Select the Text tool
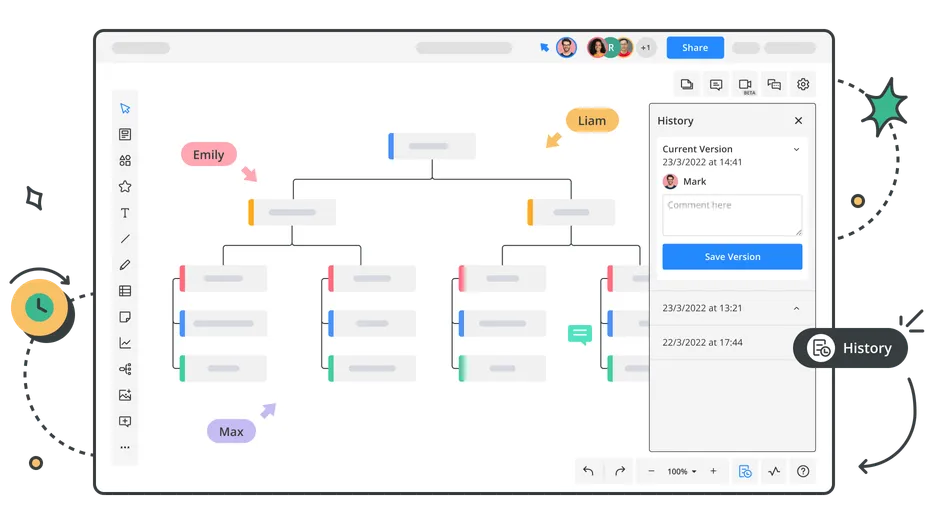The height and width of the screenshot is (520, 928). 125,213
